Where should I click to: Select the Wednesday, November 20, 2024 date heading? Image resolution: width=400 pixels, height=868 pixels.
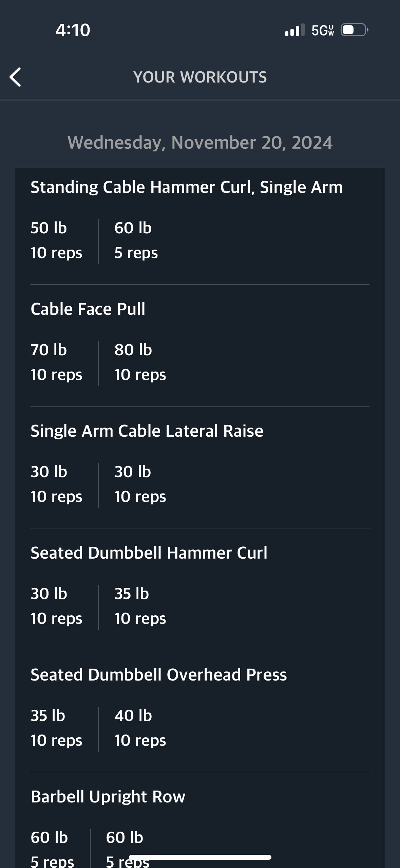click(x=200, y=142)
